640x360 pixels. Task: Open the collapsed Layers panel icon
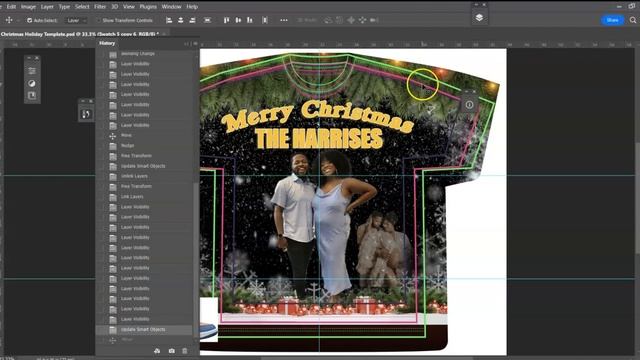(479, 18)
